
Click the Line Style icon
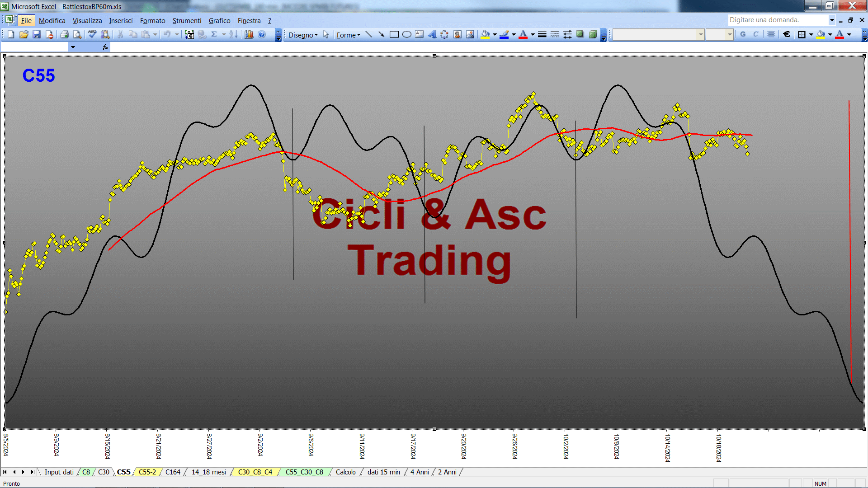(542, 34)
